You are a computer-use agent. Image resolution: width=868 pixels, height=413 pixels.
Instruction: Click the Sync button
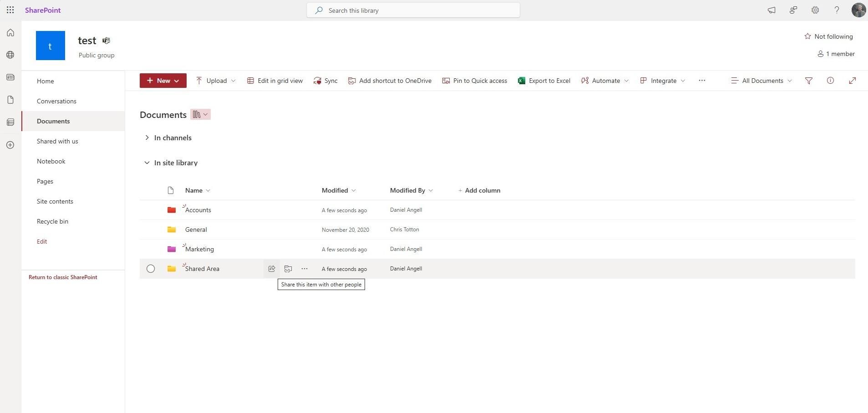click(x=325, y=81)
